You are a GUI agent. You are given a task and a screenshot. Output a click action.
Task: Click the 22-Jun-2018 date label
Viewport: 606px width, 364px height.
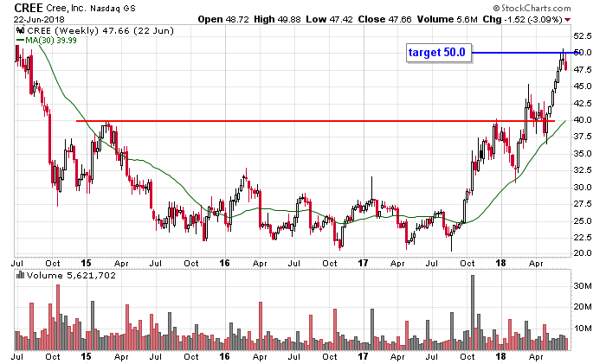[39, 19]
